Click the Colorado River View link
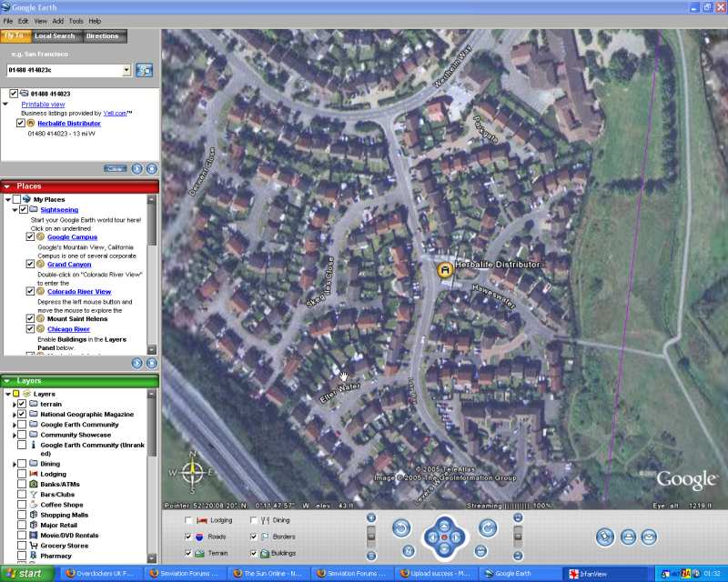728x582 pixels. point(79,292)
